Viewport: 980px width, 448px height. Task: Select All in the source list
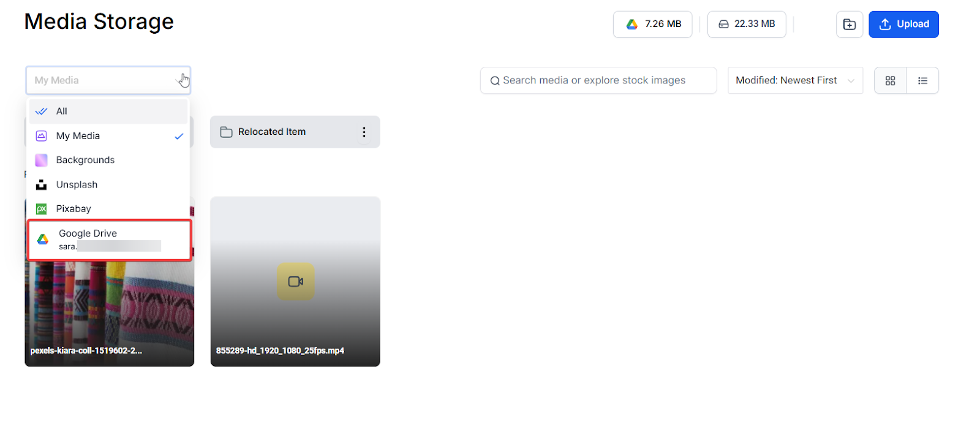(108, 112)
